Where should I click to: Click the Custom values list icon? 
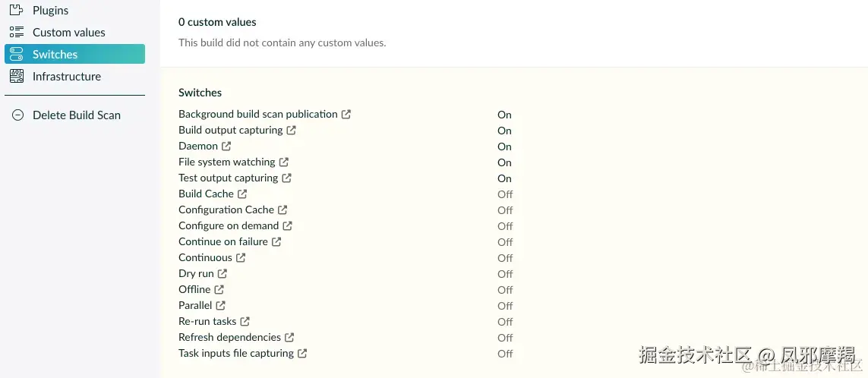pos(17,33)
